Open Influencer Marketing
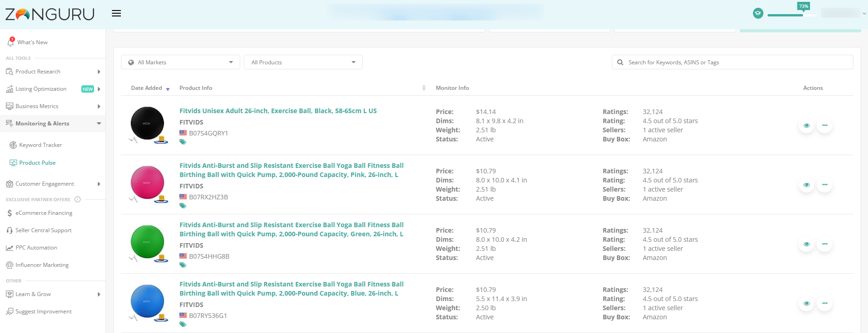 (x=42, y=265)
